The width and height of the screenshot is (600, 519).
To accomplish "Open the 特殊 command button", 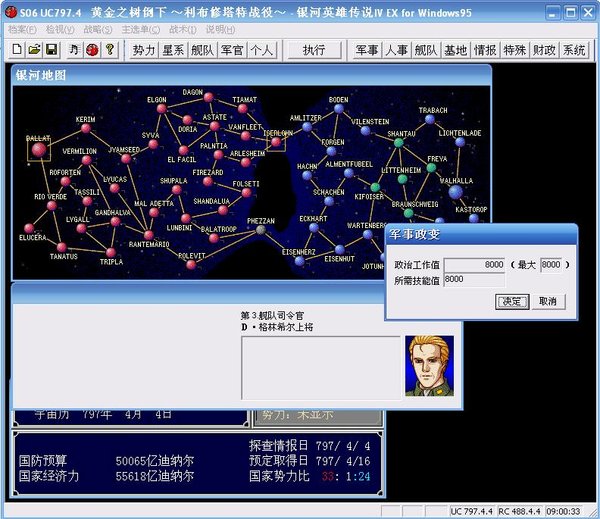I will click(x=515, y=50).
